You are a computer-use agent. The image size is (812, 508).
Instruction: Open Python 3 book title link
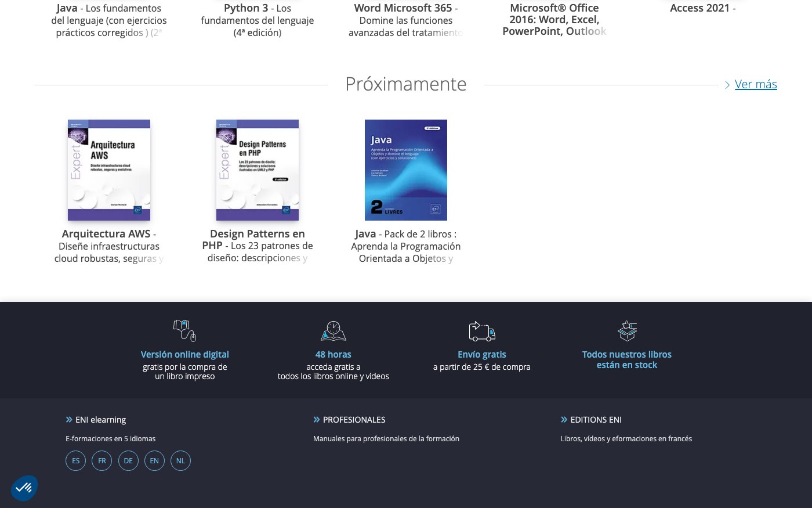(258, 20)
